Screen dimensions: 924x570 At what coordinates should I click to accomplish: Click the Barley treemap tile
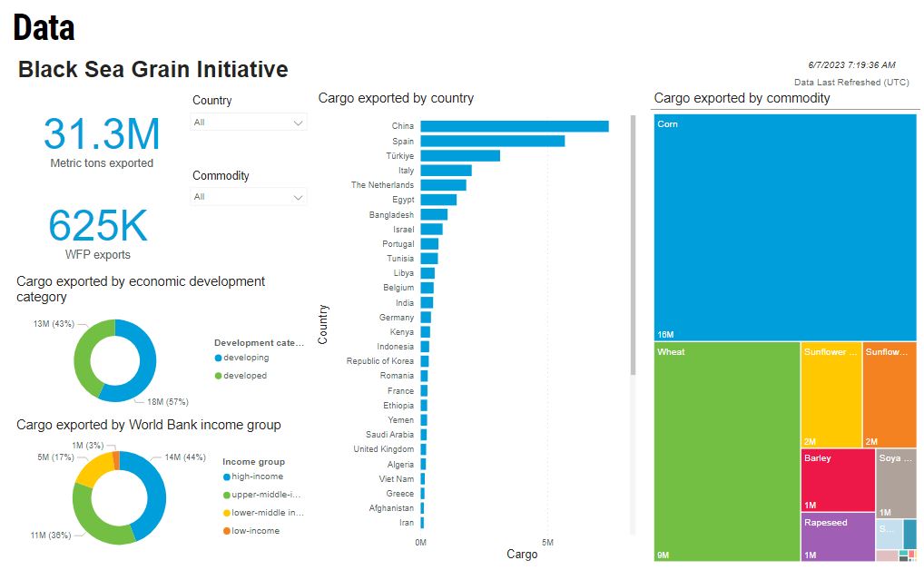point(838,480)
